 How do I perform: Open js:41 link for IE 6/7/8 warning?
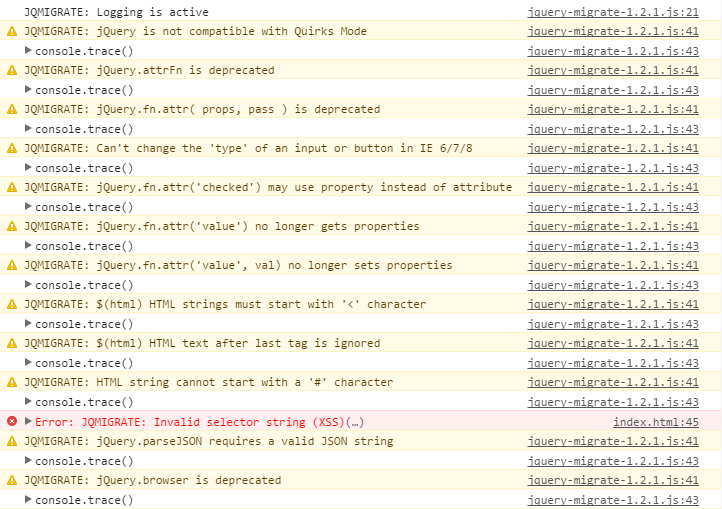[613, 148]
